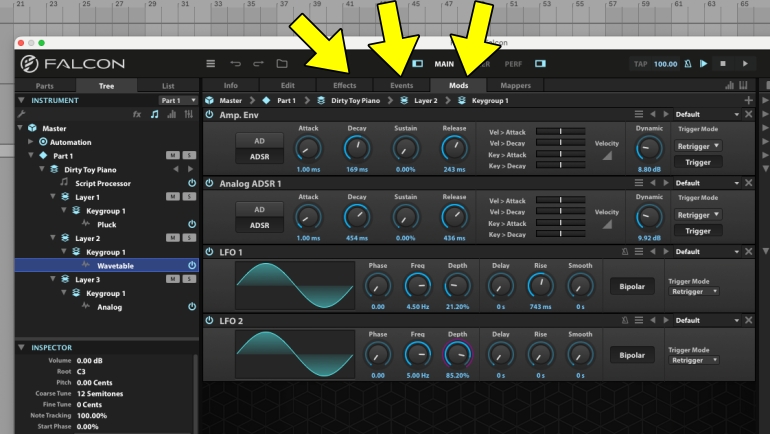Disable LFO 1 with its power button
The image size is (770, 434).
coord(209,251)
